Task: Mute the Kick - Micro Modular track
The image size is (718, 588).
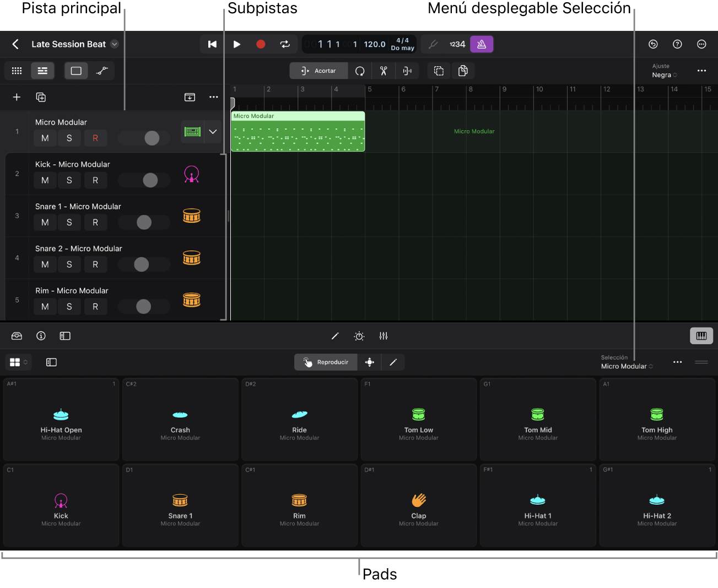Action: (x=45, y=180)
